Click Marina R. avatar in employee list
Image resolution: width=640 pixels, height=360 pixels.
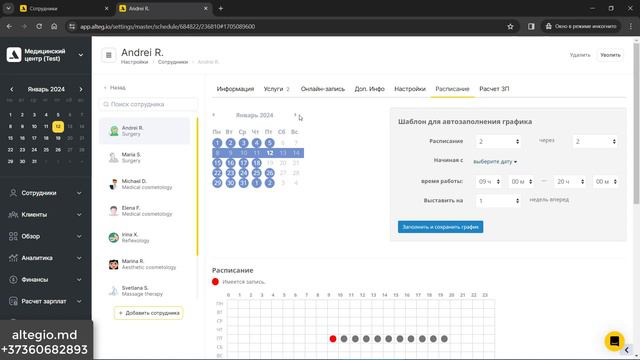point(113,264)
